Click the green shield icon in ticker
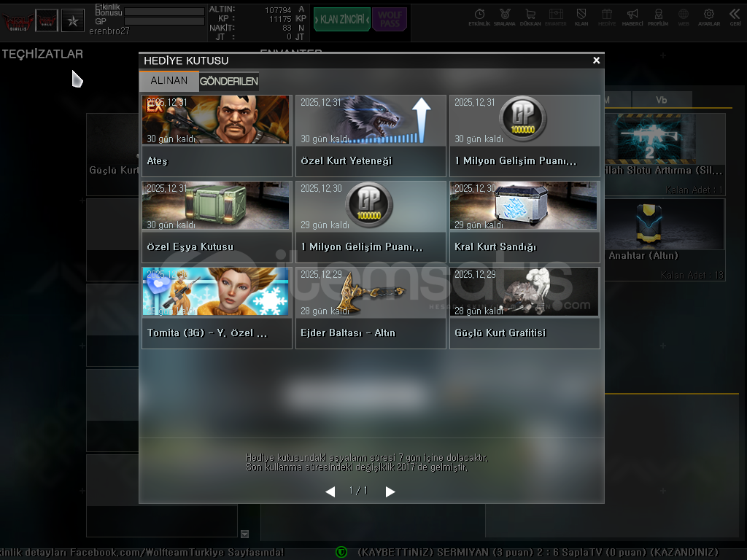This screenshot has width=747, height=560. (341, 553)
